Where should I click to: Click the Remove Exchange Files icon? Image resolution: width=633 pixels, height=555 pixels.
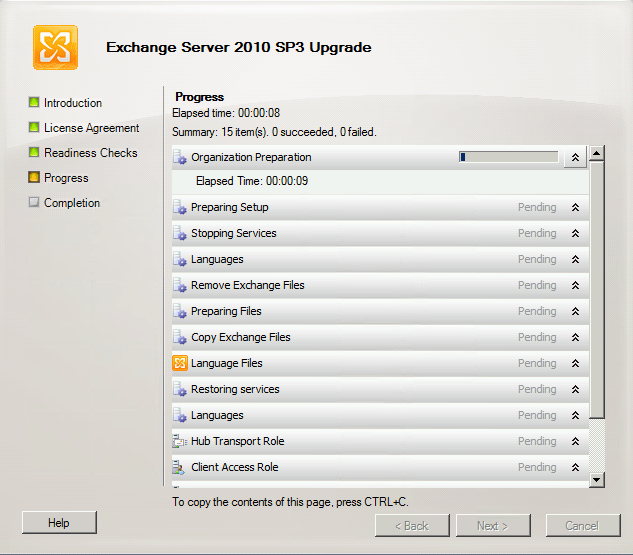(180, 285)
